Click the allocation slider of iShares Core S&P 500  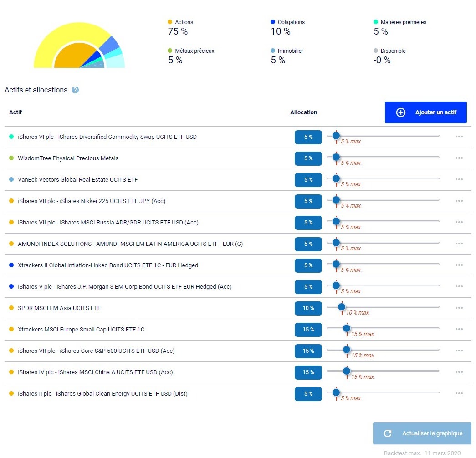[383, 349]
